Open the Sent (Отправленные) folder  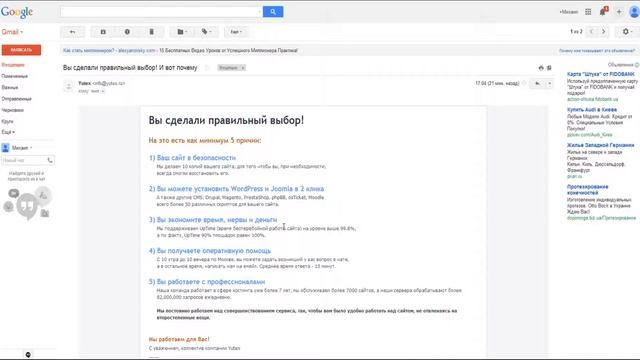click(16, 99)
